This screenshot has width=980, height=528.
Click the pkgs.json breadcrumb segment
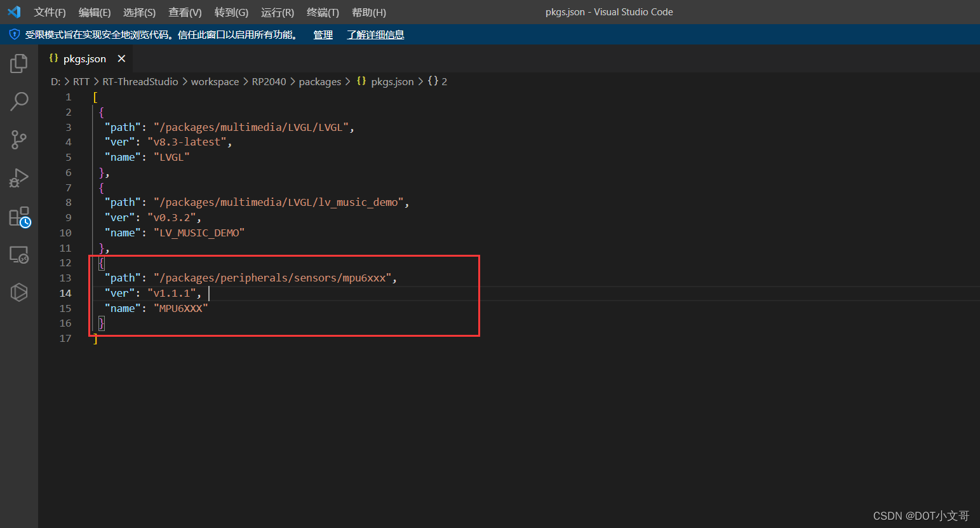coord(392,81)
